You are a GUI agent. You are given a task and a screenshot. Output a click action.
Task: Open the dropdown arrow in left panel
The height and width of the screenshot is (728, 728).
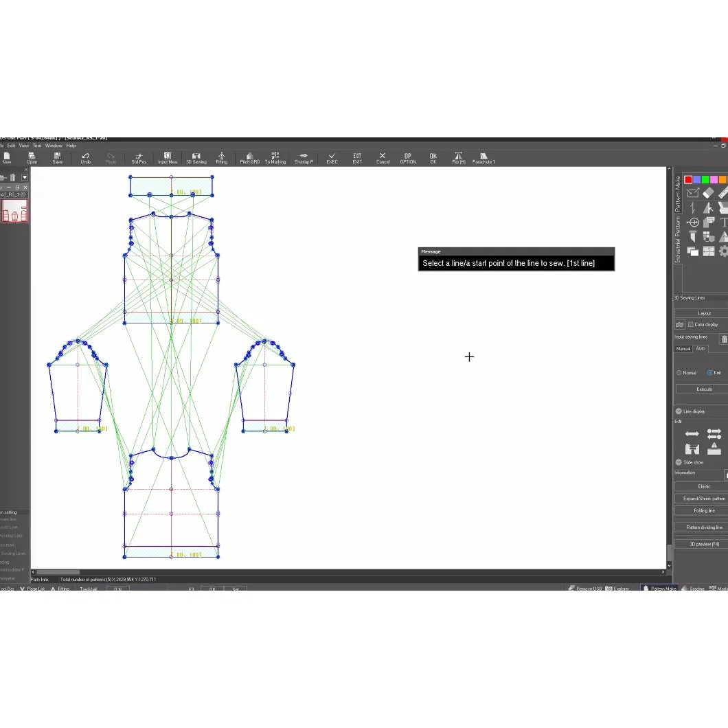(25, 177)
